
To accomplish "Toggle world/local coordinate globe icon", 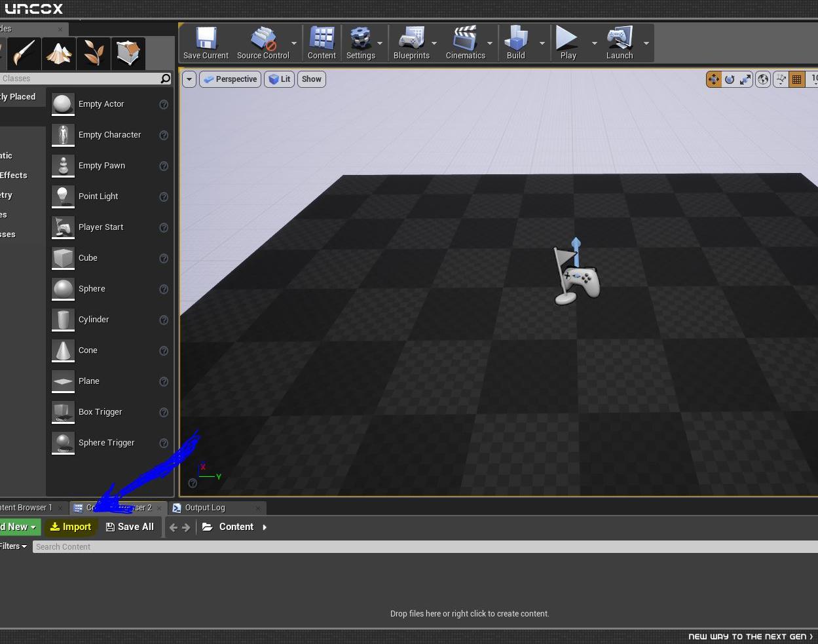I will (x=763, y=79).
